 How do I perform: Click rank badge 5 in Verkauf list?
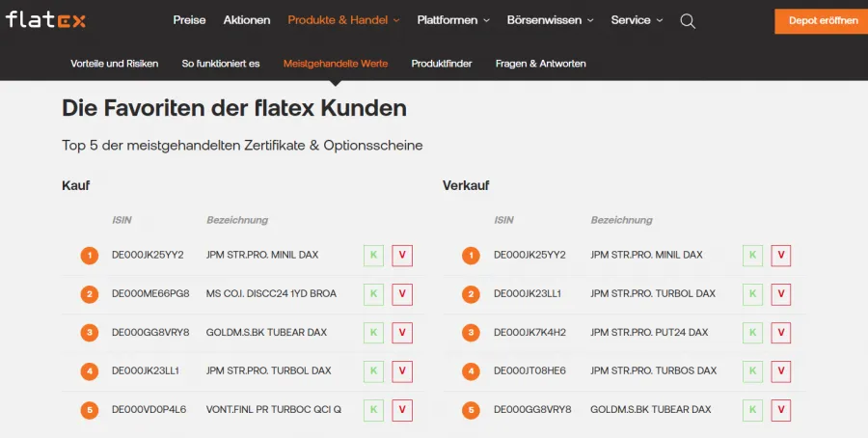pyautogui.click(x=471, y=410)
